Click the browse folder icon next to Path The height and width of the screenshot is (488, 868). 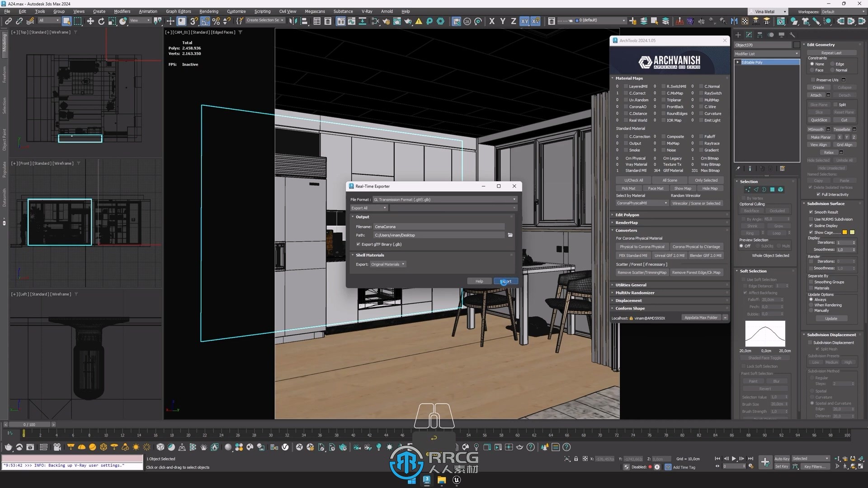[x=510, y=235]
